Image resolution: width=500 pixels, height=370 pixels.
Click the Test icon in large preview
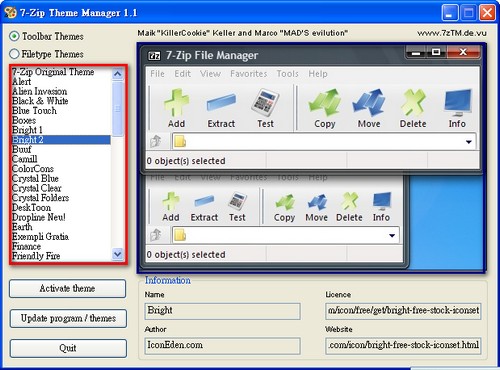(265, 102)
